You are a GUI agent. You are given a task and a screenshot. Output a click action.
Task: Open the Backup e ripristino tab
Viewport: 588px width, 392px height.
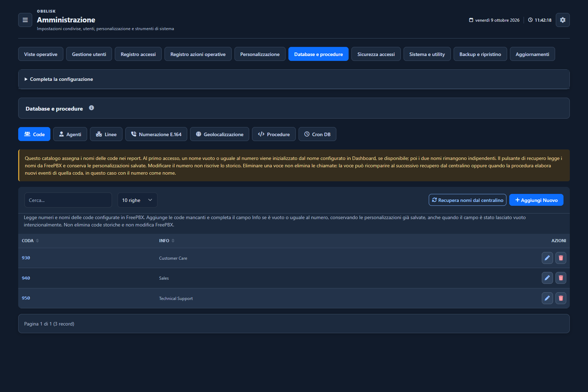click(480, 54)
